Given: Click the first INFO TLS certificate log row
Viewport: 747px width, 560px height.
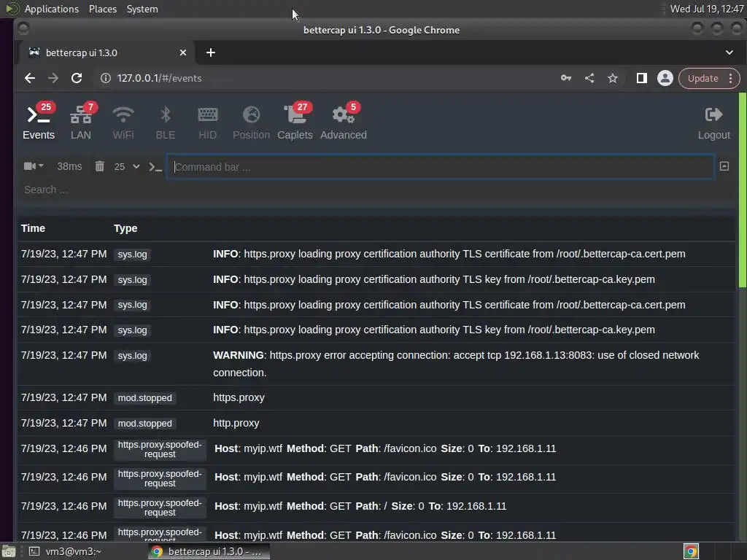Looking at the screenshot, I should coord(376,254).
